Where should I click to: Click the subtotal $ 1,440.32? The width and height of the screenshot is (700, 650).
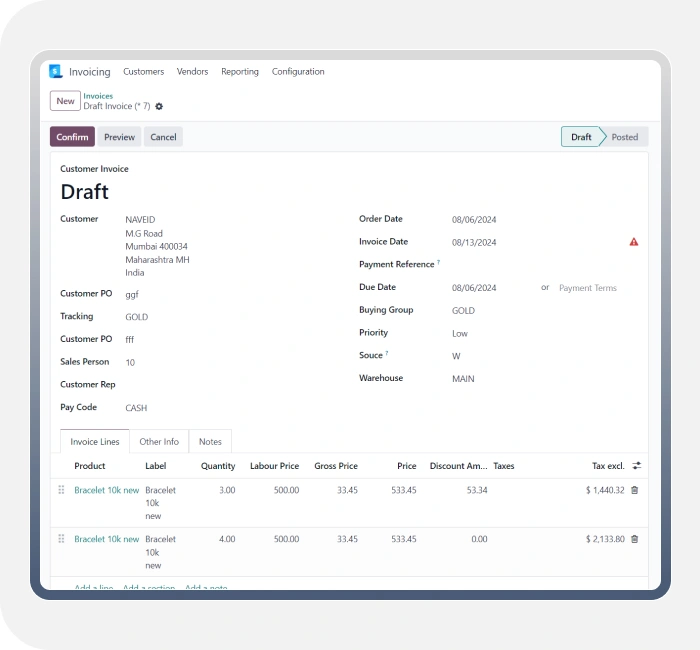(605, 490)
